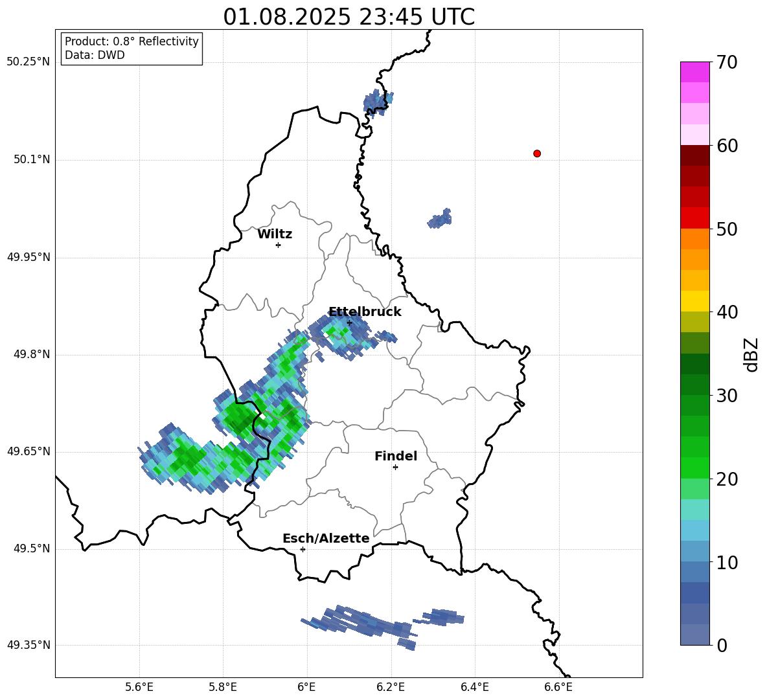The width and height of the screenshot is (767, 700).
Task: Pick the magenta swatch atop the colorbar
Action: 695,72
